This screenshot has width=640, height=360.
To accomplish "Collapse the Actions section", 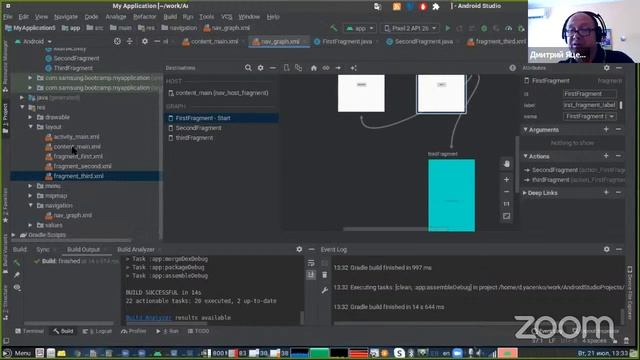I will pyautogui.click(x=525, y=156).
